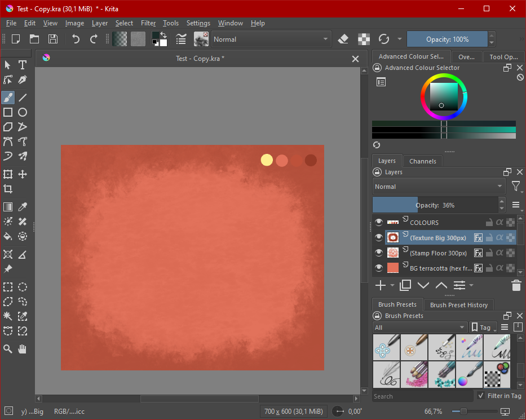Open the Brush Preset History tab
Image resolution: width=526 pixels, height=420 pixels.
click(458, 305)
